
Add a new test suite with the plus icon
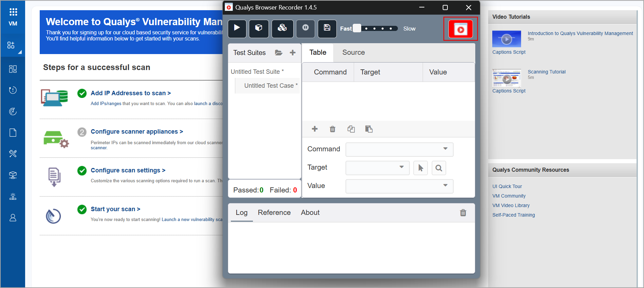pyautogui.click(x=293, y=53)
